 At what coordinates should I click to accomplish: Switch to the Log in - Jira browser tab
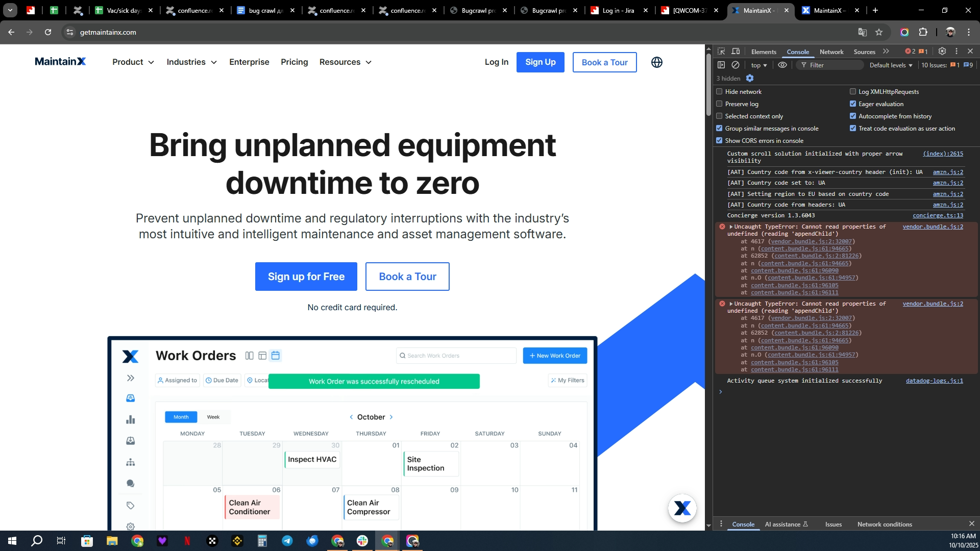pyautogui.click(x=619, y=10)
